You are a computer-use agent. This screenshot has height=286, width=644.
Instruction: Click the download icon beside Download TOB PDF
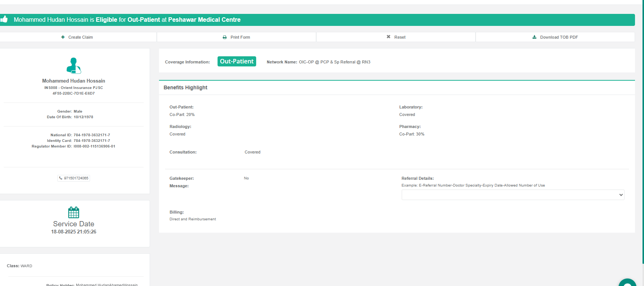point(534,37)
